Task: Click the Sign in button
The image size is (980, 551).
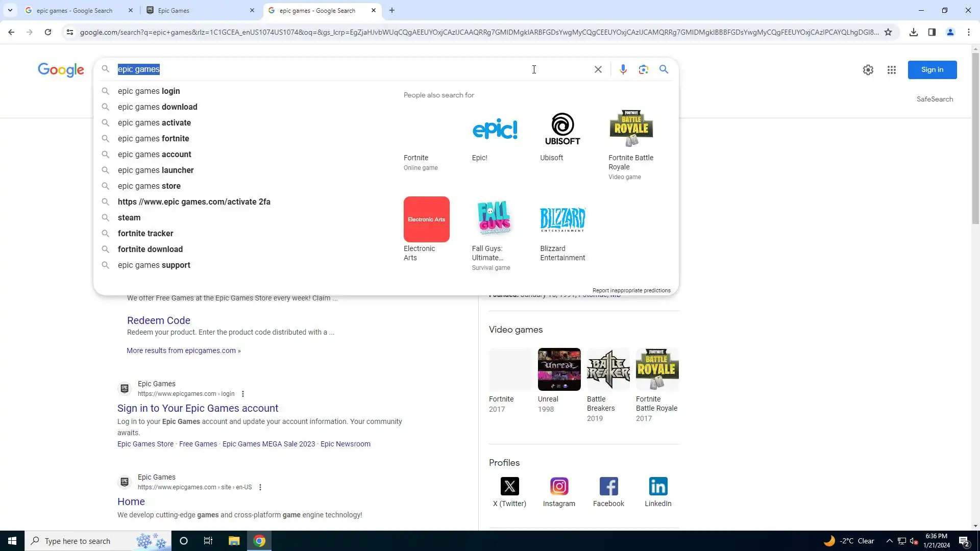Action: point(932,70)
